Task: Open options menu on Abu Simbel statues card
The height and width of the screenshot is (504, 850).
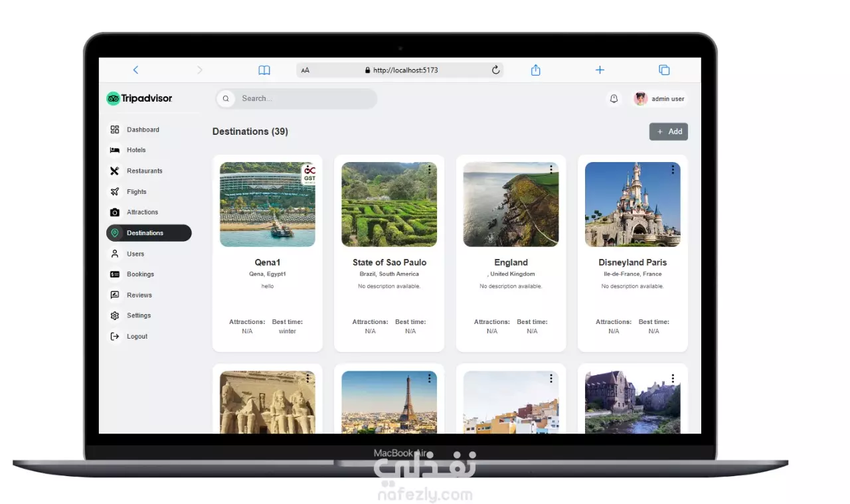Action: point(307,378)
